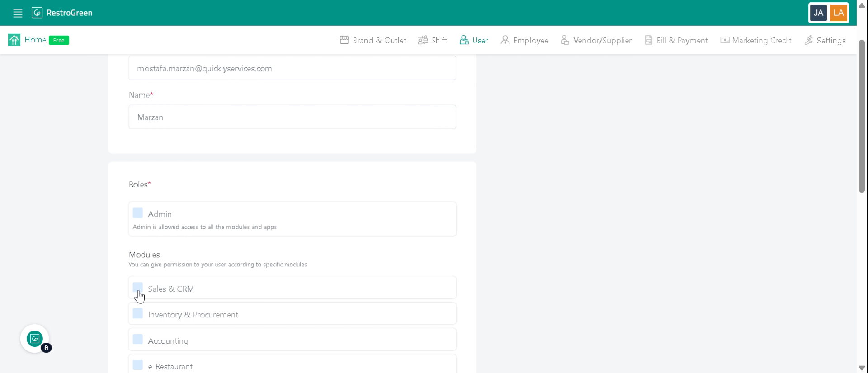Click the Vendor/Supplier icon

point(565,40)
